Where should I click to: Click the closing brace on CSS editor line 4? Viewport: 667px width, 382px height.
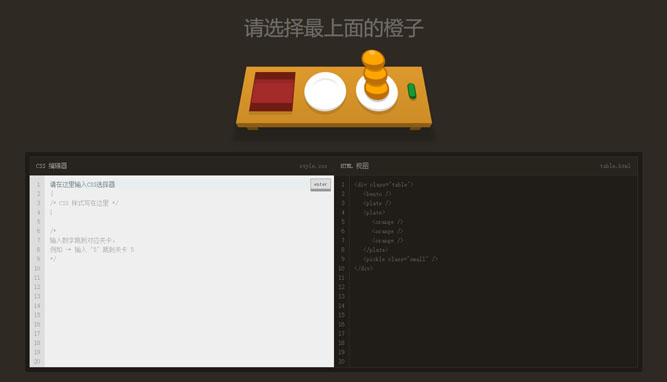tap(51, 212)
